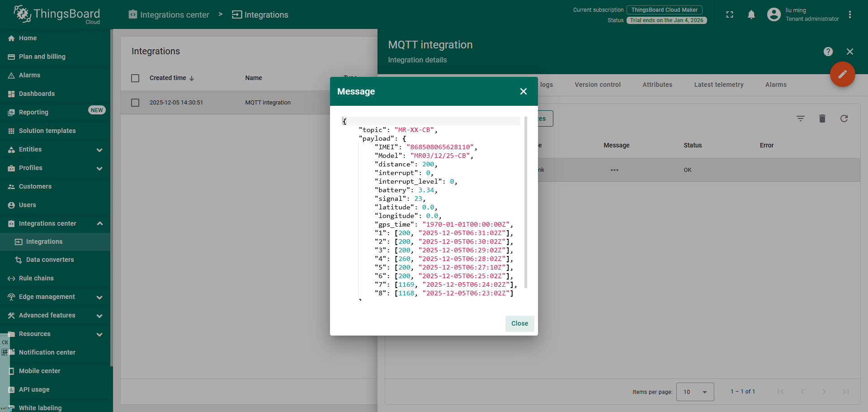The width and height of the screenshot is (868, 412).
Task: Open the notifications bell
Action: tap(751, 15)
